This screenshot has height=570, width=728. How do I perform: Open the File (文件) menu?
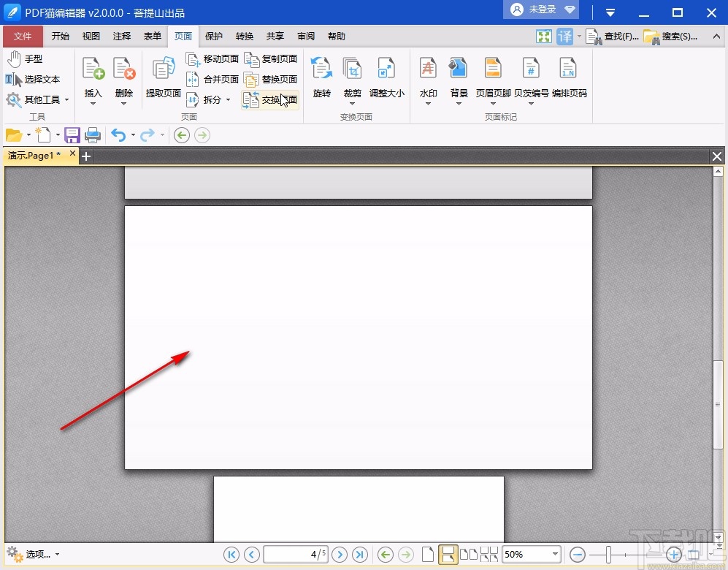23,37
